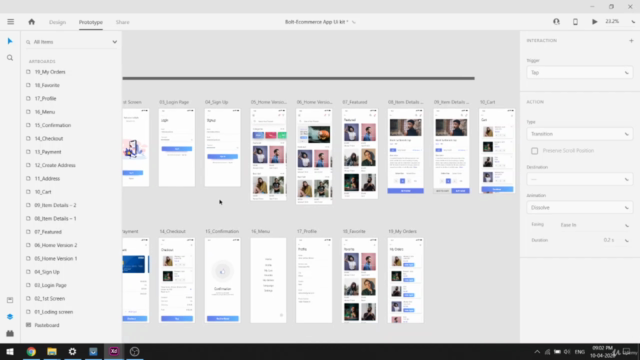The width and height of the screenshot is (640, 360).
Task: Go to the Home screen icon
Action: coord(31,22)
